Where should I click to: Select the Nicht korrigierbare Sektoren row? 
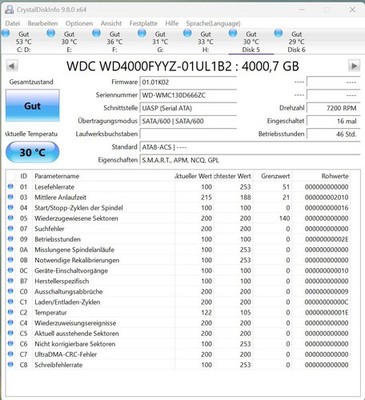coord(178,344)
